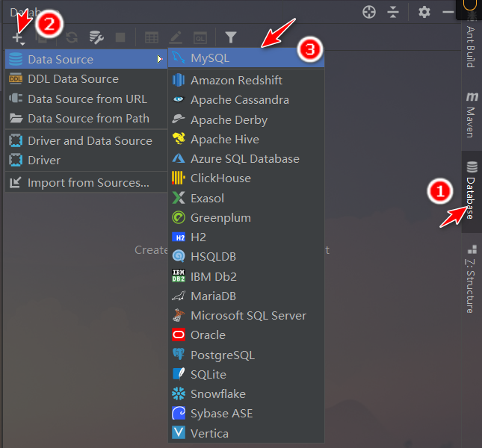Open the Maven side tab
The width and height of the screenshot is (482, 448).
(472, 114)
